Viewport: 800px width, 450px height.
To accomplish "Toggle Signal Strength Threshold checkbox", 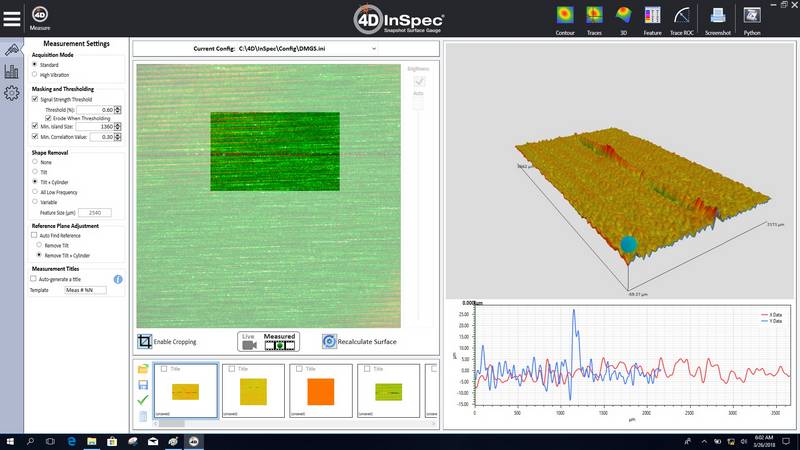I will pyautogui.click(x=35, y=99).
